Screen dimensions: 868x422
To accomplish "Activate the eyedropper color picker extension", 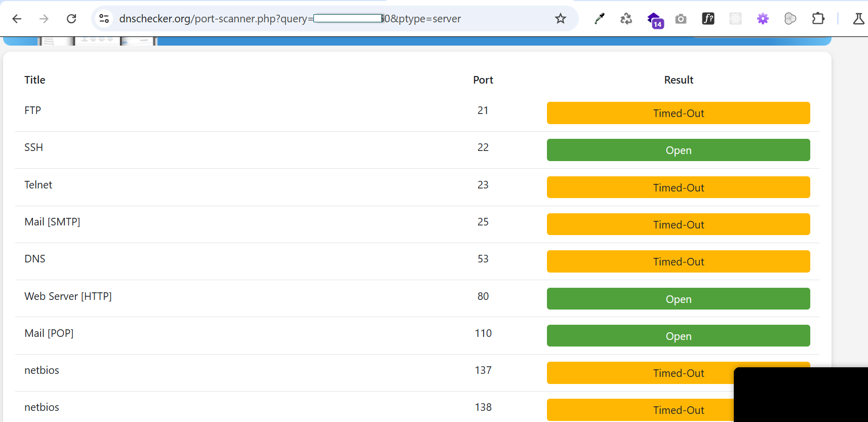I will (x=600, y=19).
